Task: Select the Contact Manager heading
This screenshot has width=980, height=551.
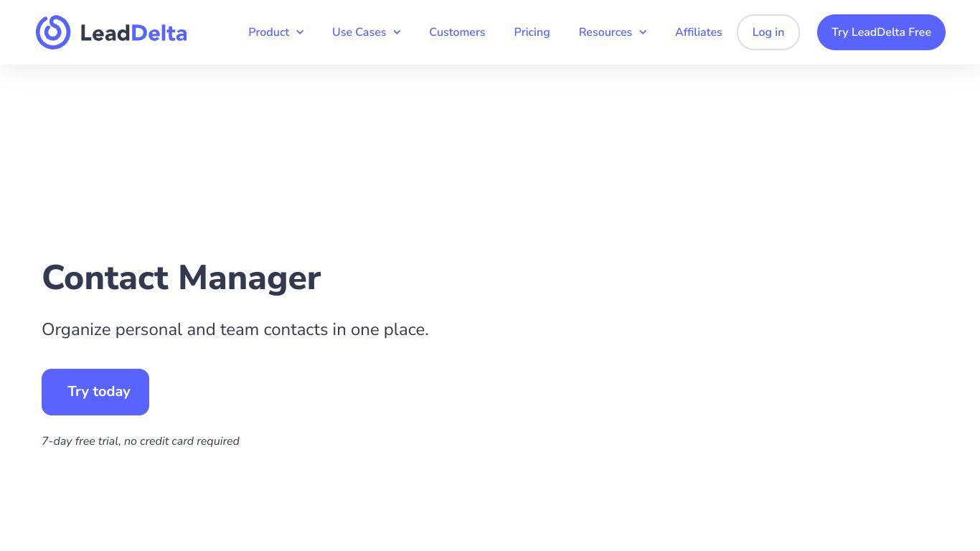Action: pos(182,278)
